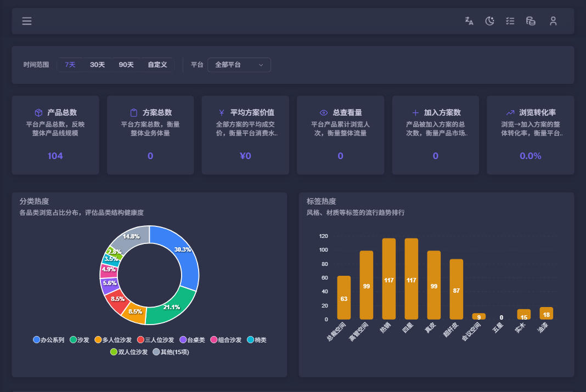
Task: Click the 方案总数 card title
Action: coord(157,112)
